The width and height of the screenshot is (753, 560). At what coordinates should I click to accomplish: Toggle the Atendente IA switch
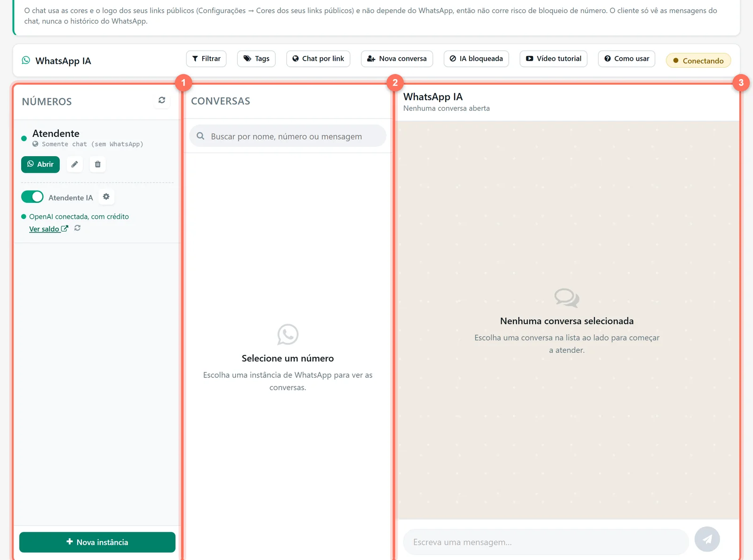pos(32,197)
